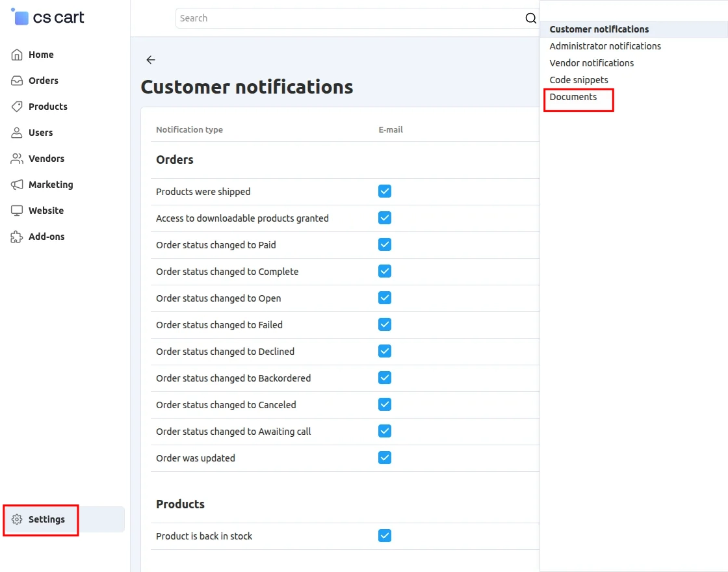Select the Marketing megaphone icon
This screenshot has height=572, width=728.
tap(16, 185)
